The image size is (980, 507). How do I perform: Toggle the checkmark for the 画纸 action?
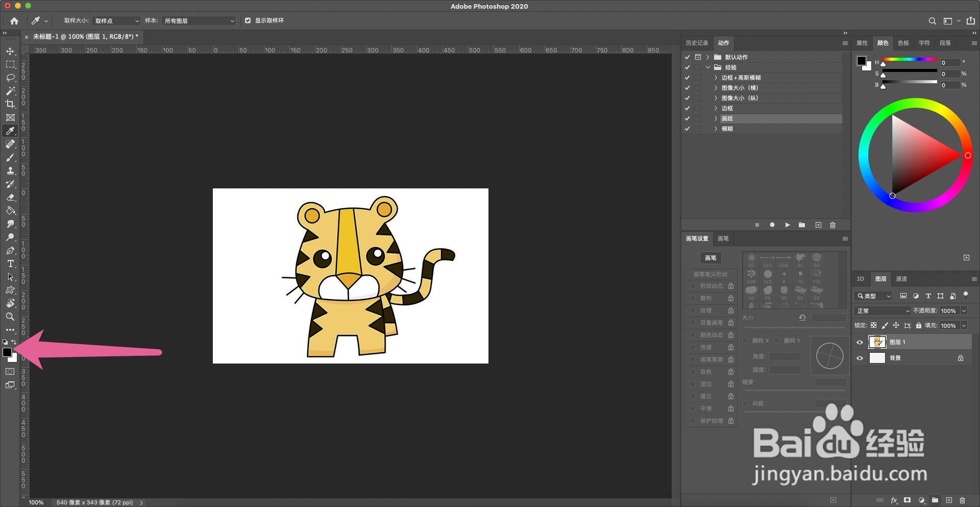[x=688, y=118]
